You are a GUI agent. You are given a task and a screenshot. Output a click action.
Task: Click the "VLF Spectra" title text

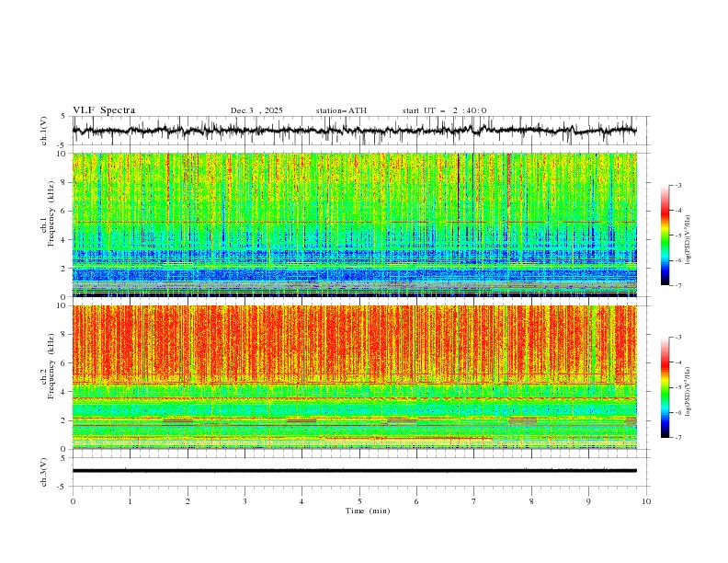pyautogui.click(x=104, y=110)
